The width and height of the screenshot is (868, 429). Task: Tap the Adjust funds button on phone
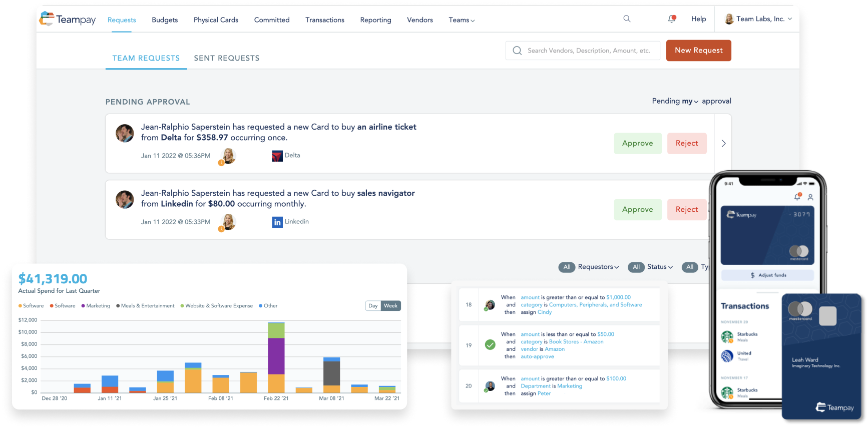click(x=767, y=275)
